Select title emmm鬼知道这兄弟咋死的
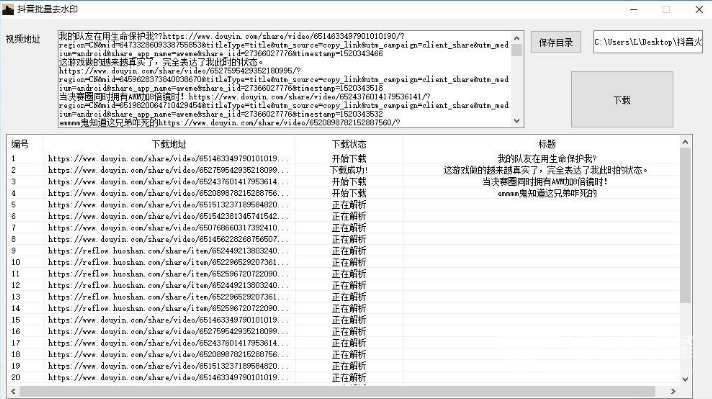The width and height of the screenshot is (712, 399). point(547,193)
